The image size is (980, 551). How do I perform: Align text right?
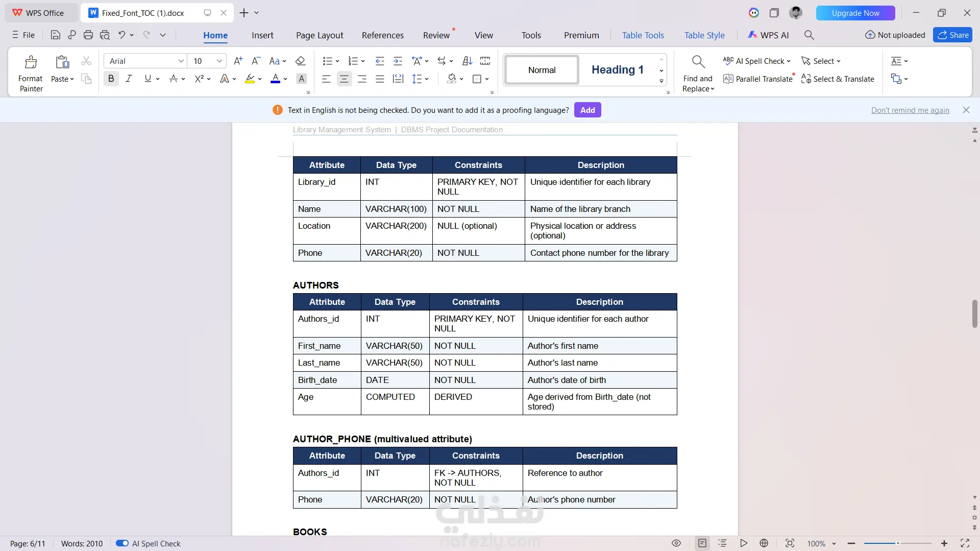coord(362,79)
